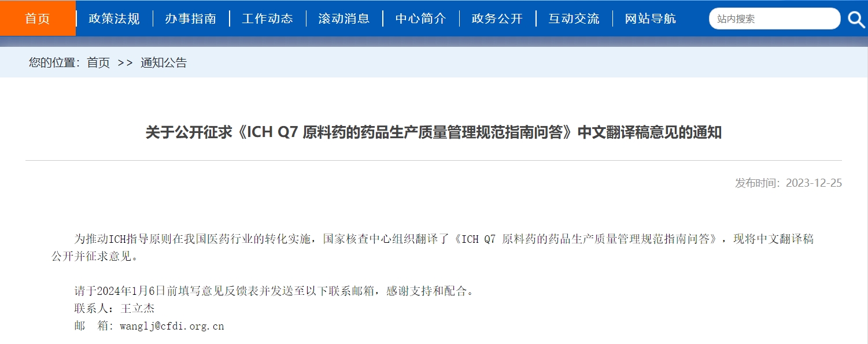Click the 您的位置 breadcrumb label
Screen dimensions: 868x344
click(54, 63)
